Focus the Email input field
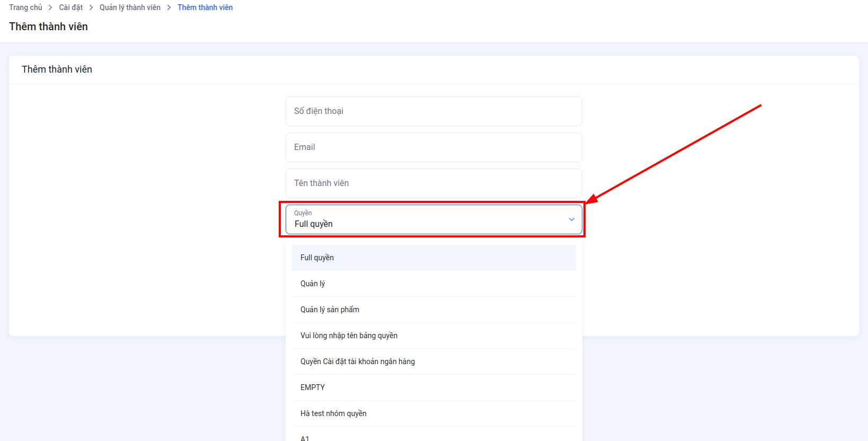This screenshot has width=868, height=441. [x=433, y=147]
